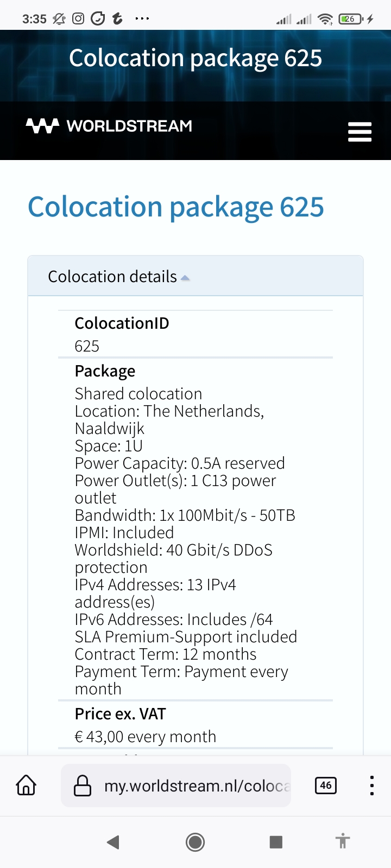Click the collapse arrow beside Colocation details
391x868 pixels.
pos(185,278)
